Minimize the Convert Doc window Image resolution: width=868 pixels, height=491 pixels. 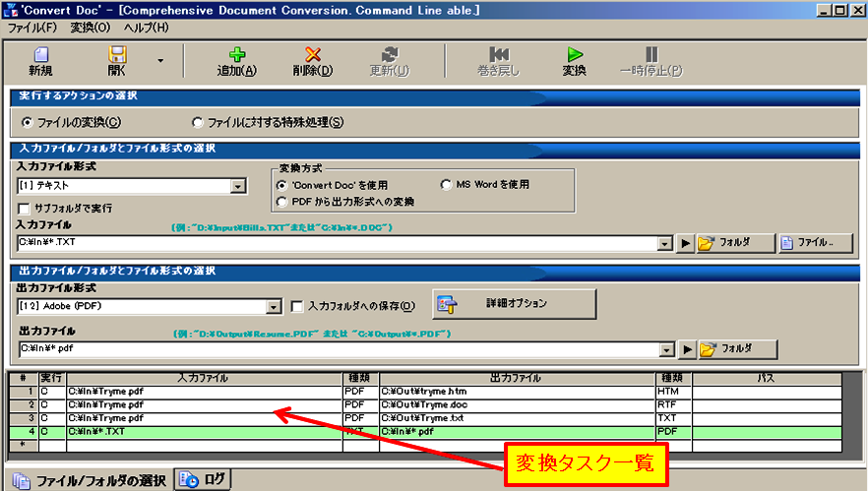tap(825, 10)
